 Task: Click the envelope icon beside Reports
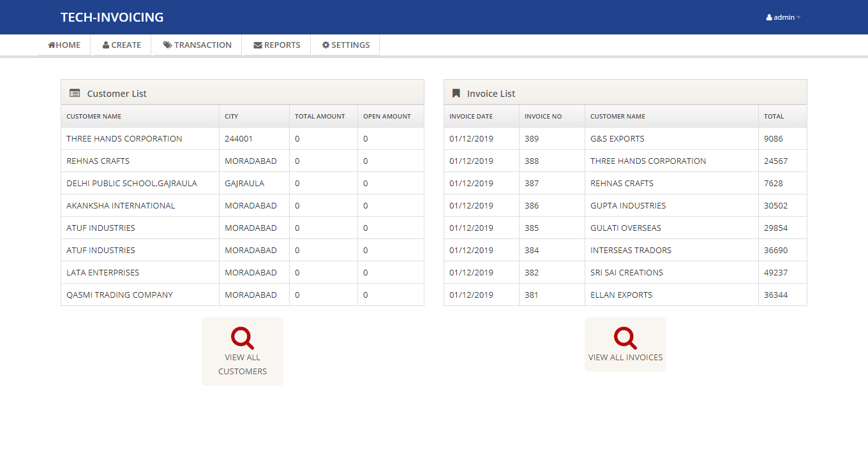(258, 45)
